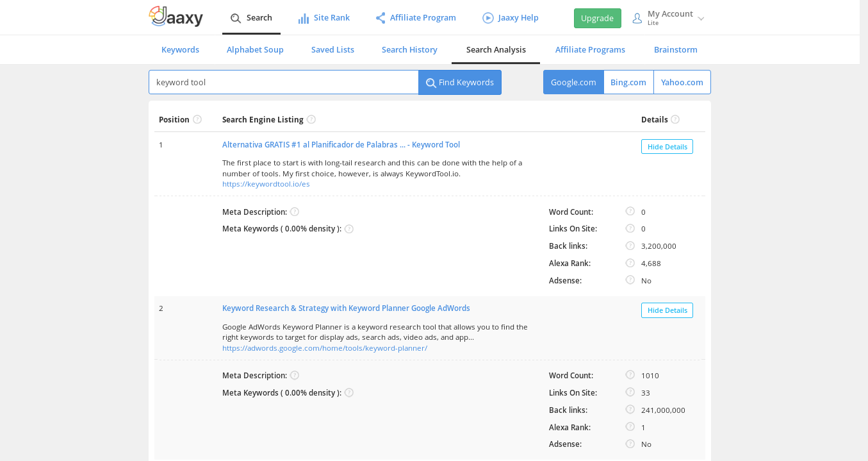Click Alexa Rank help icon showing 4,688
The height and width of the screenshot is (461, 868).
(x=630, y=263)
